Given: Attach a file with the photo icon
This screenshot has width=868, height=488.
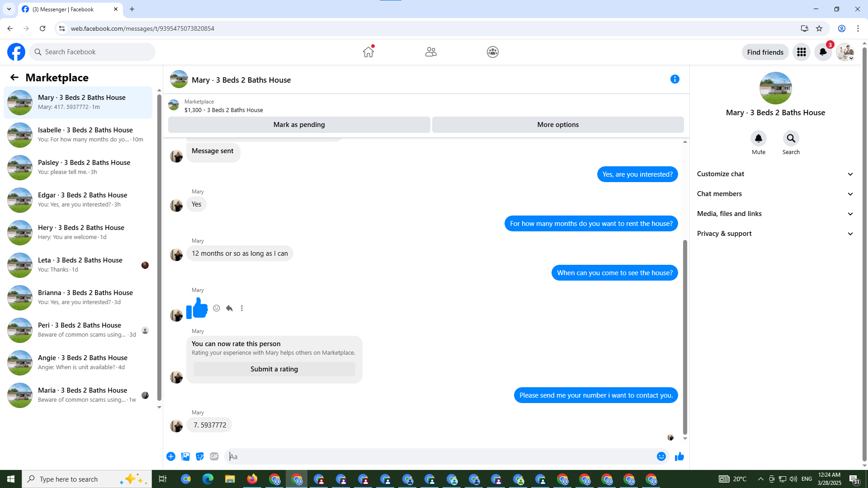Looking at the screenshot, I should (185, 456).
